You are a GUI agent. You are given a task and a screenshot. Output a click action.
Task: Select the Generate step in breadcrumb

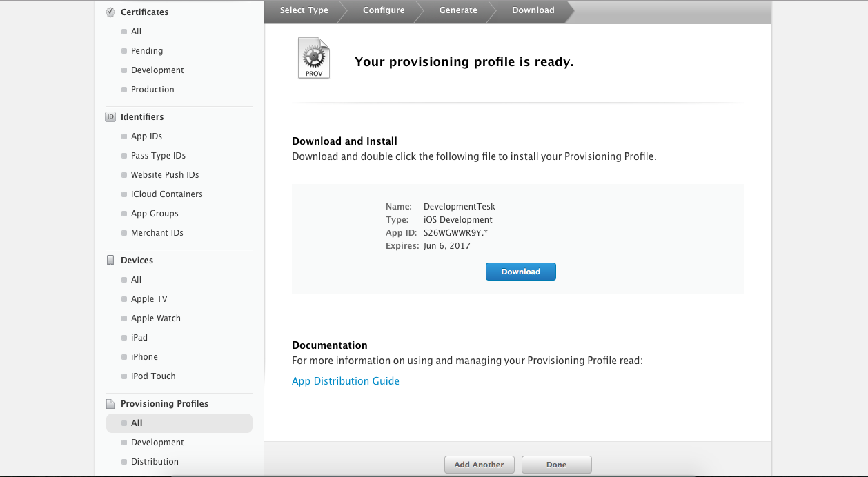pyautogui.click(x=458, y=10)
